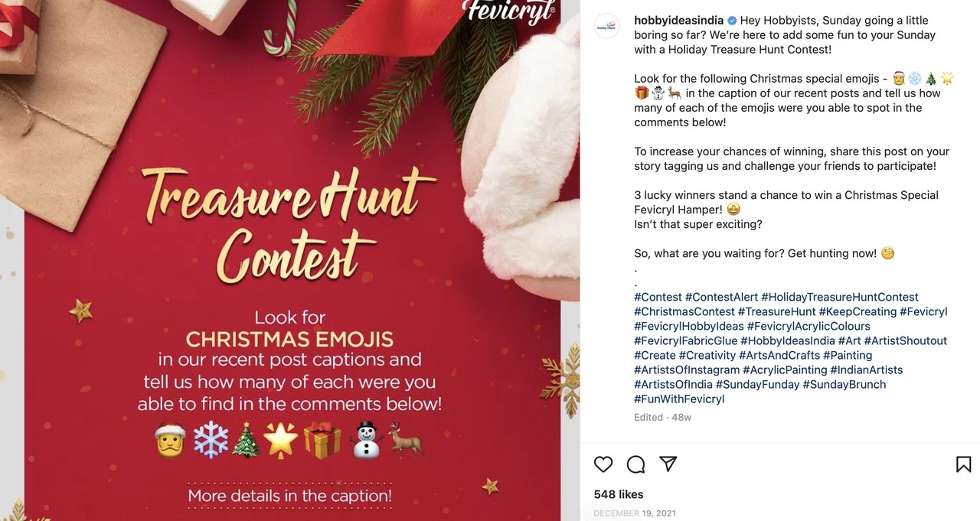Viewport: 980px width, 521px height.
Task: Click the Edited label near the timestamp
Action: click(x=648, y=417)
